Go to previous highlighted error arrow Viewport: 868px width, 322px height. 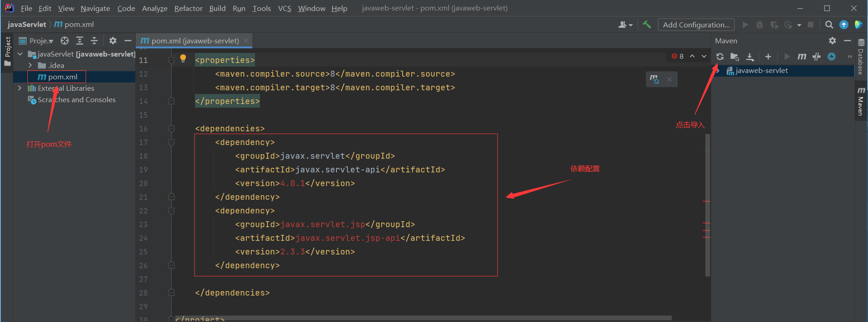[692, 56]
